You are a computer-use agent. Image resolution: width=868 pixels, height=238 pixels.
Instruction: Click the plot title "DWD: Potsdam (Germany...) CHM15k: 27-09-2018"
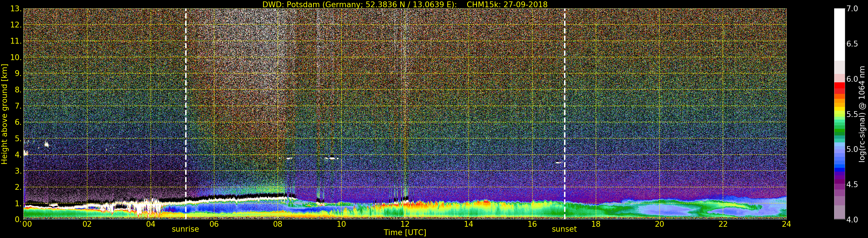coord(405,4)
